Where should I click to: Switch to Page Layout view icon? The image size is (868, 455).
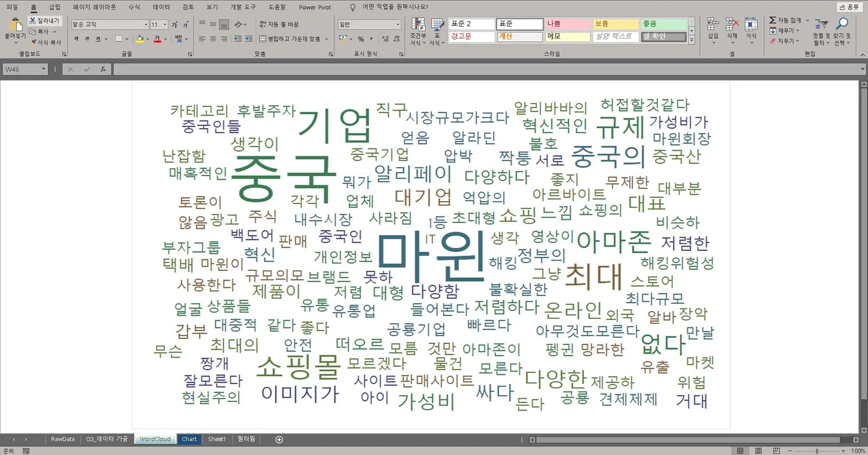point(759,451)
